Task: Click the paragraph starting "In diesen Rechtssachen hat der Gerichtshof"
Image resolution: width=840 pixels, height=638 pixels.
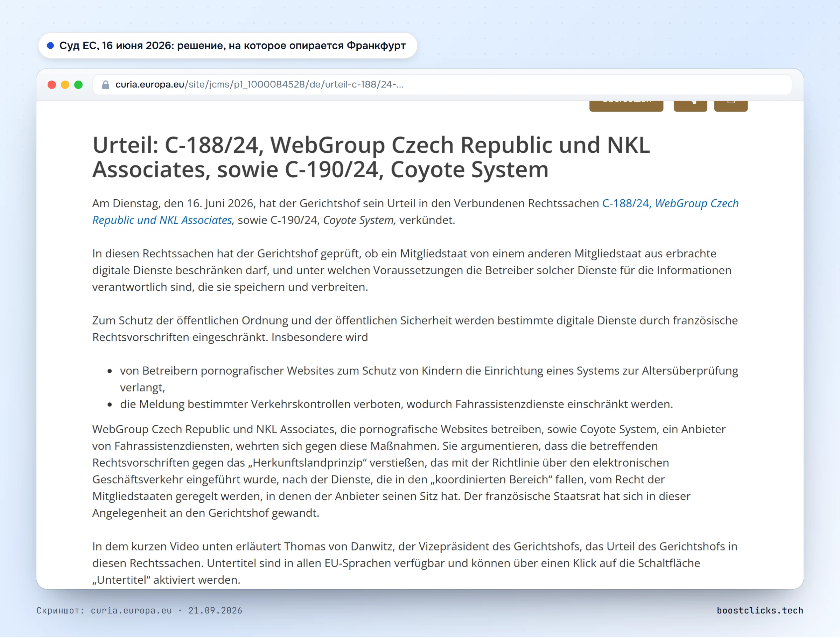Action: [412, 270]
